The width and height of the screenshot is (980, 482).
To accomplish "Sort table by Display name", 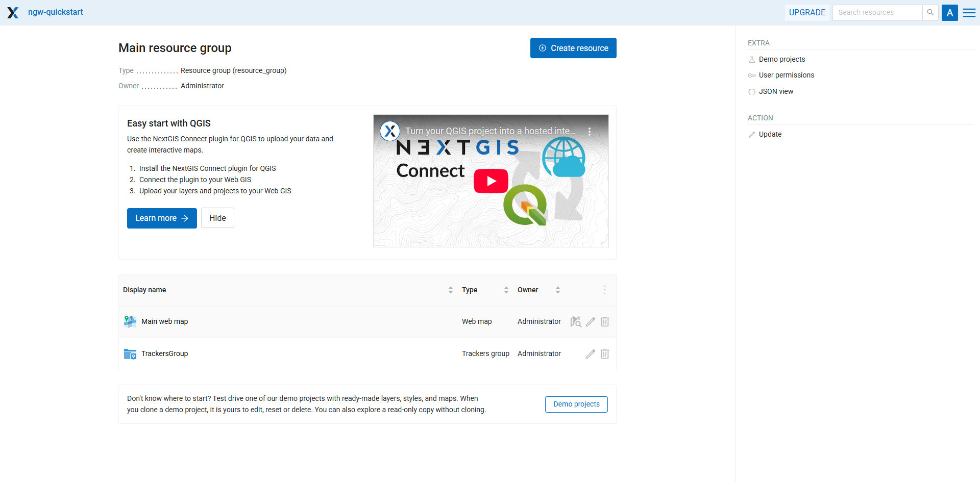I will tap(450, 290).
